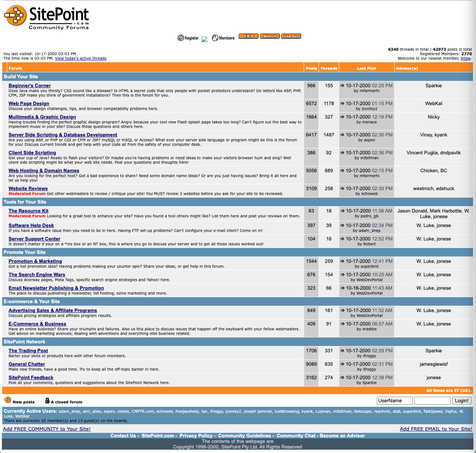Click the arrow icon beside Beginner's Corner last post
476x453 pixels.
[x=343, y=85]
